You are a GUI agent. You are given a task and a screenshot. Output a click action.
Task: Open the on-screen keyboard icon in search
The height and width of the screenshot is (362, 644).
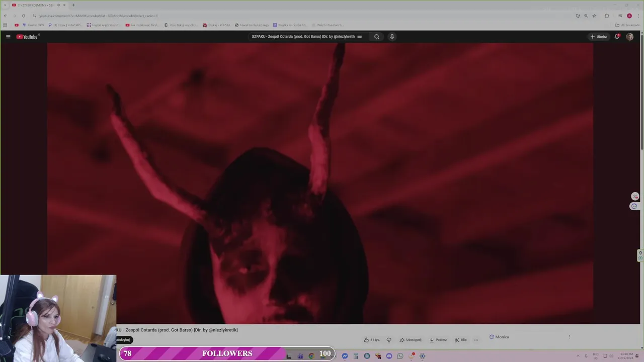(359, 37)
